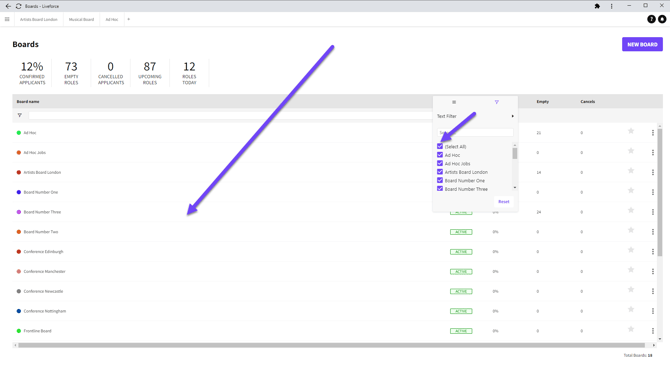The width and height of the screenshot is (670, 373).
Task: Open Frontline Board row options
Action: (x=653, y=331)
